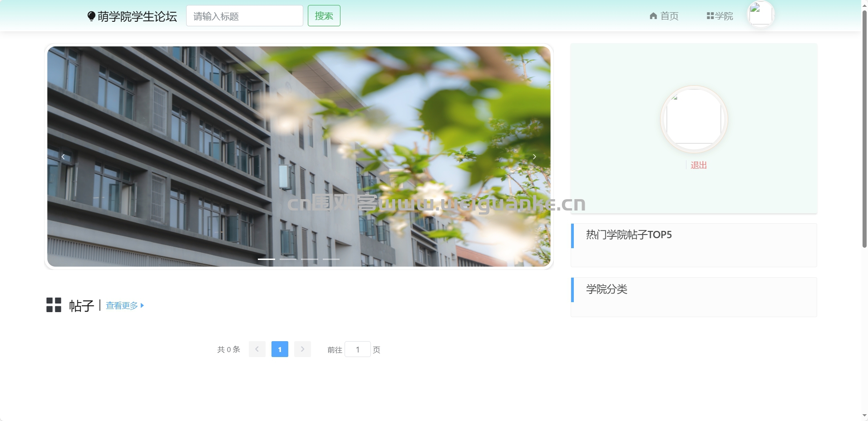The height and width of the screenshot is (421, 868).
Task: Select the second carousel indicator bar
Action: (x=288, y=259)
